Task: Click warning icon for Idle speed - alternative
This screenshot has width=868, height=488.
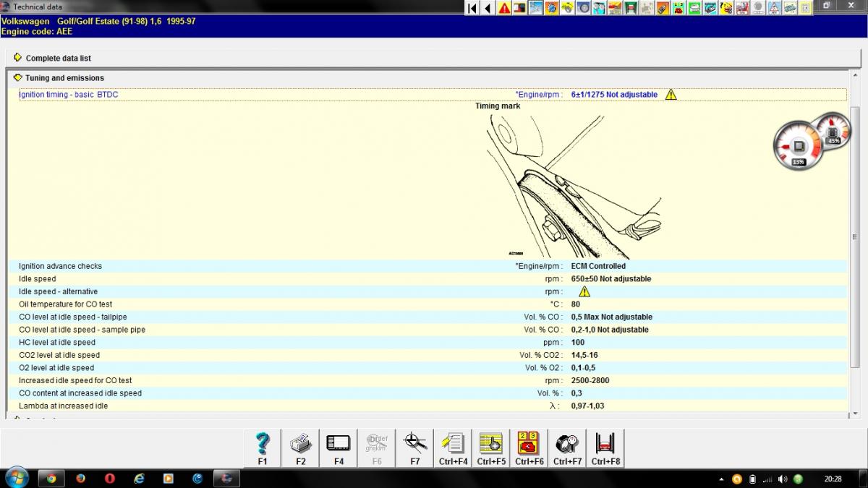Action: tap(584, 291)
